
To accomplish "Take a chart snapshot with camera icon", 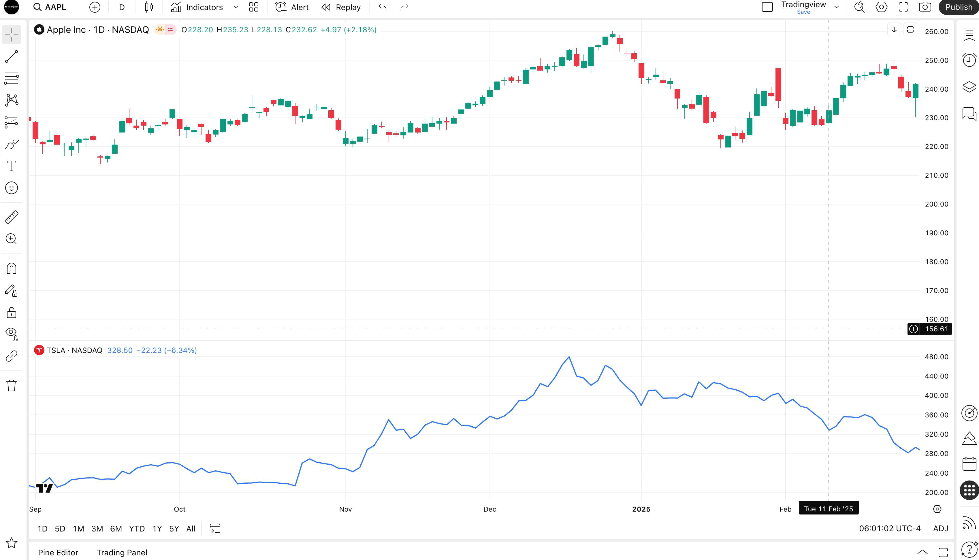I will point(925,7).
